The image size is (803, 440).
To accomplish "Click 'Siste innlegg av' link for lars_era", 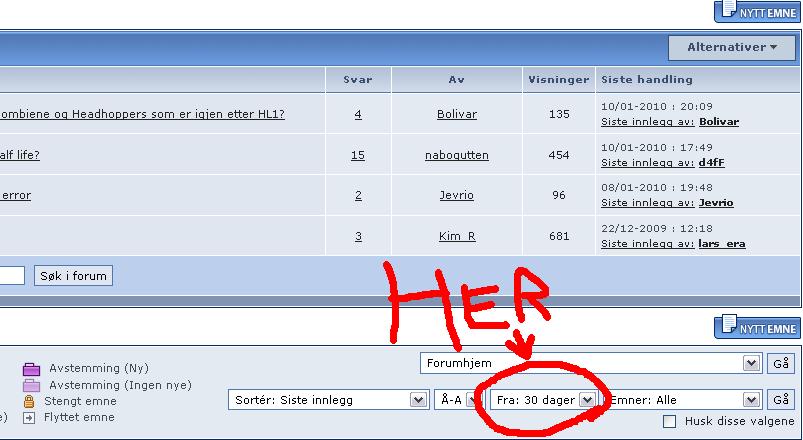I will 648,244.
